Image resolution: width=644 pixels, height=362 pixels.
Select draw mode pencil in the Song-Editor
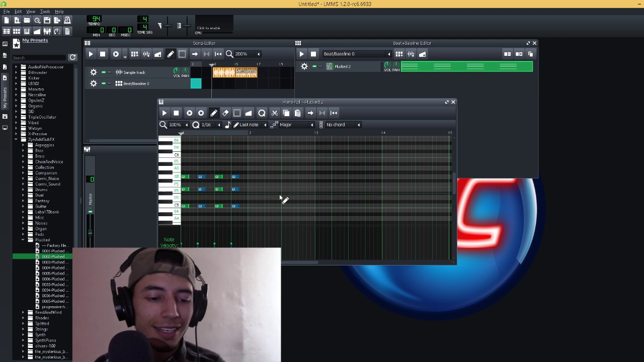coord(171,54)
